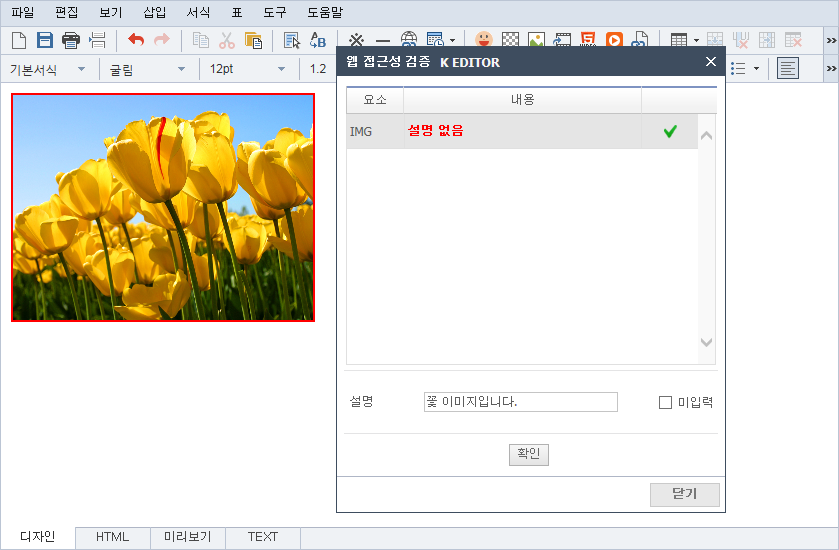Insert HTML5 video icon

pos(588,39)
